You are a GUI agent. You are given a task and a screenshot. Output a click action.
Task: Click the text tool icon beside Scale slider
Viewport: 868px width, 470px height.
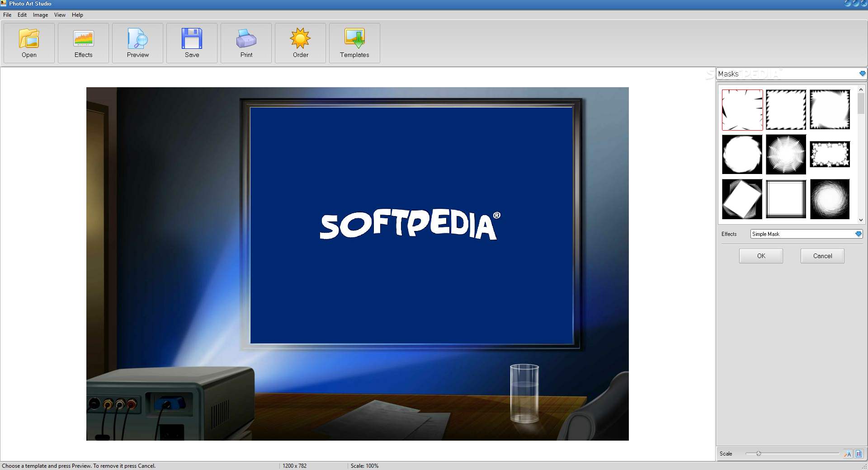pyautogui.click(x=847, y=454)
